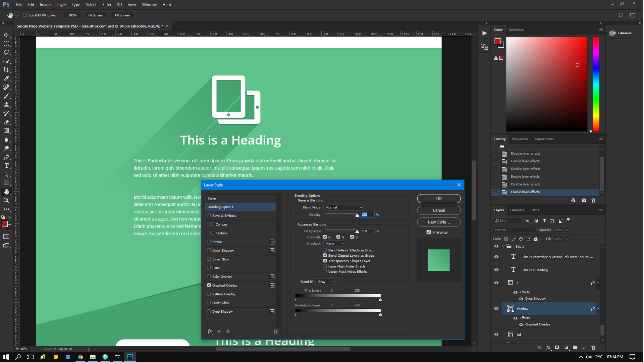Viewport: 644px width, 362px height.
Task: Uncheck the Gradient Overlay checkbox
Action: [x=209, y=285]
